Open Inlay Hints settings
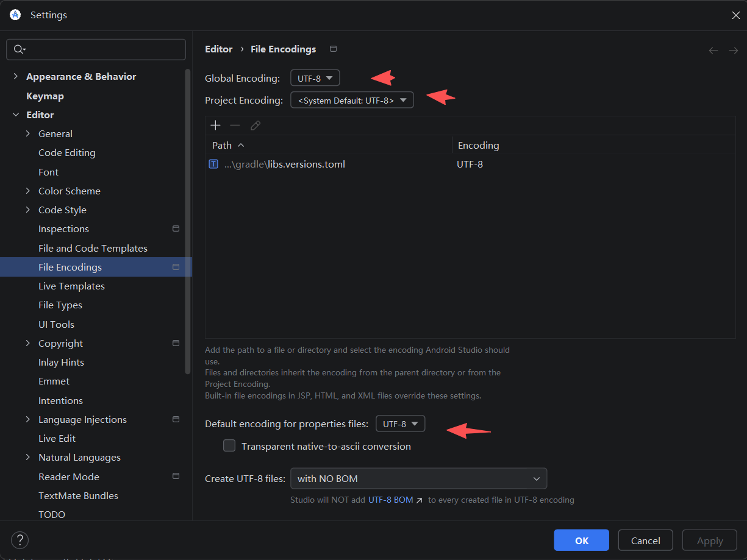The height and width of the screenshot is (560, 747). click(61, 362)
